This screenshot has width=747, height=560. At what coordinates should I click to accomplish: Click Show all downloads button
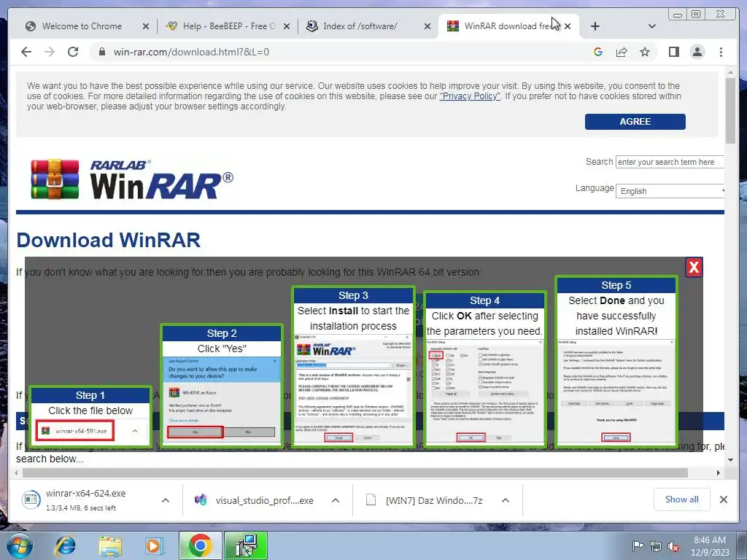[682, 499]
